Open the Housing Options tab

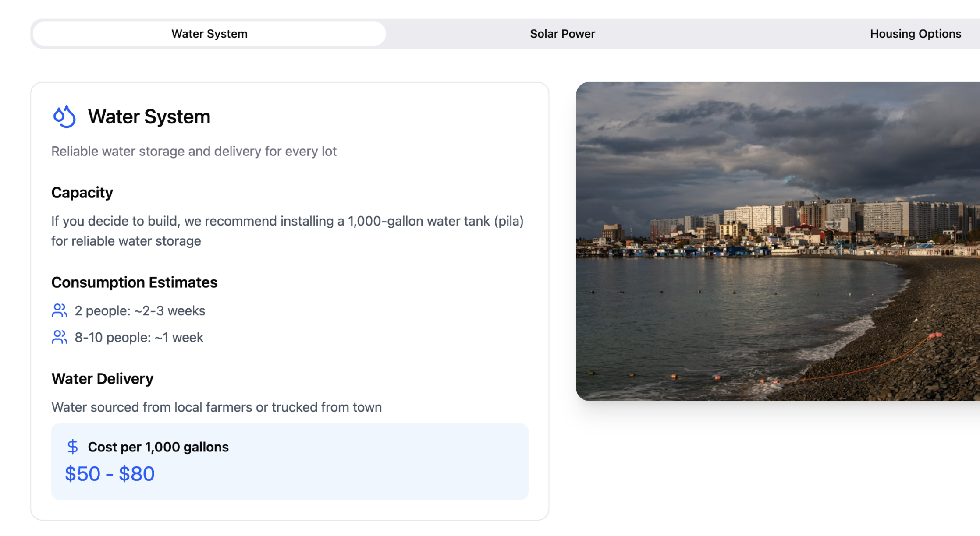tap(915, 34)
